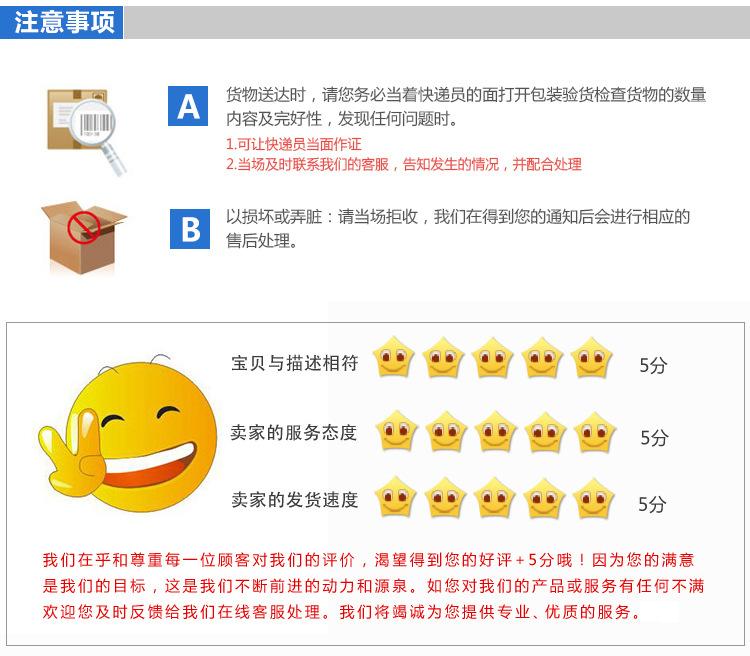750x656 pixels.
Task: Click the red text 1.可让快递员当面作证
Action: (x=294, y=145)
